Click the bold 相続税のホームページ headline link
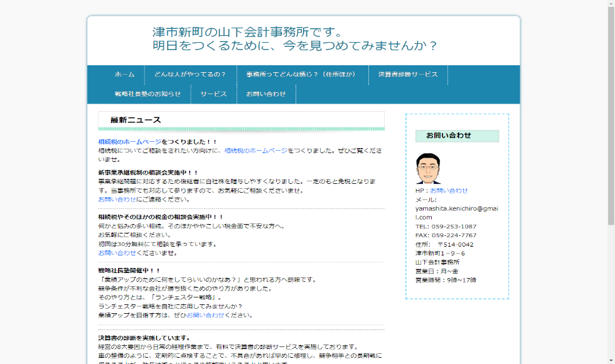 click(x=129, y=142)
